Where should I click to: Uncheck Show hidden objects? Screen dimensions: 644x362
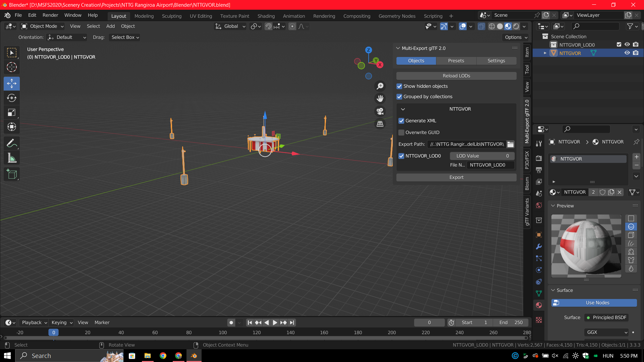tap(399, 86)
